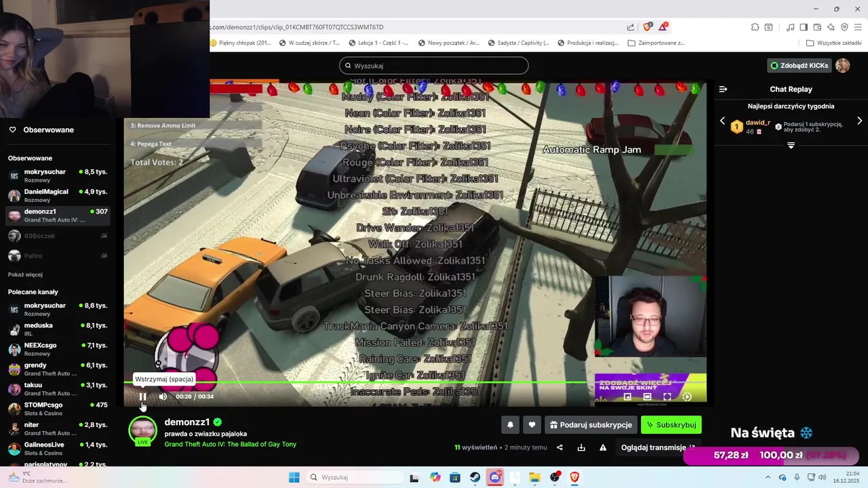
Task: Open Brave Wallet icon
Action: pyautogui.click(x=817, y=27)
